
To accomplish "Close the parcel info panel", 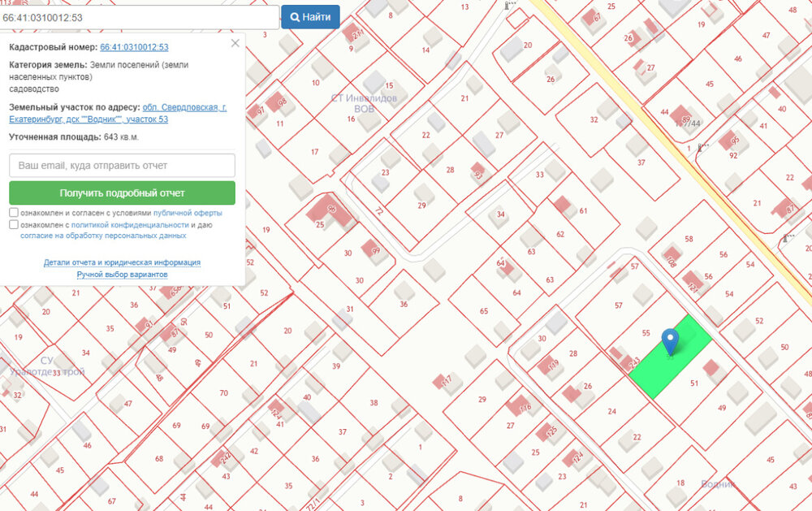I will pyautogui.click(x=235, y=43).
